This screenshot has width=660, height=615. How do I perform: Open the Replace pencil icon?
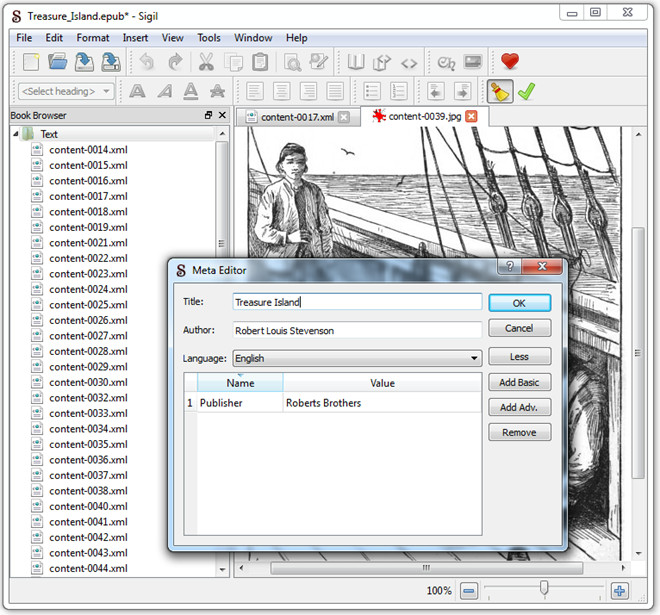(319, 62)
